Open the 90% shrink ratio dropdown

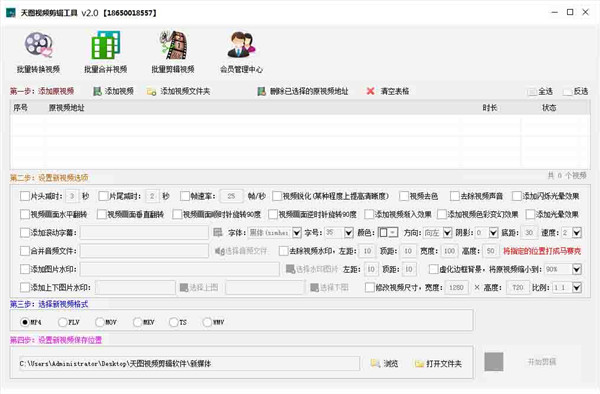pyautogui.click(x=577, y=269)
